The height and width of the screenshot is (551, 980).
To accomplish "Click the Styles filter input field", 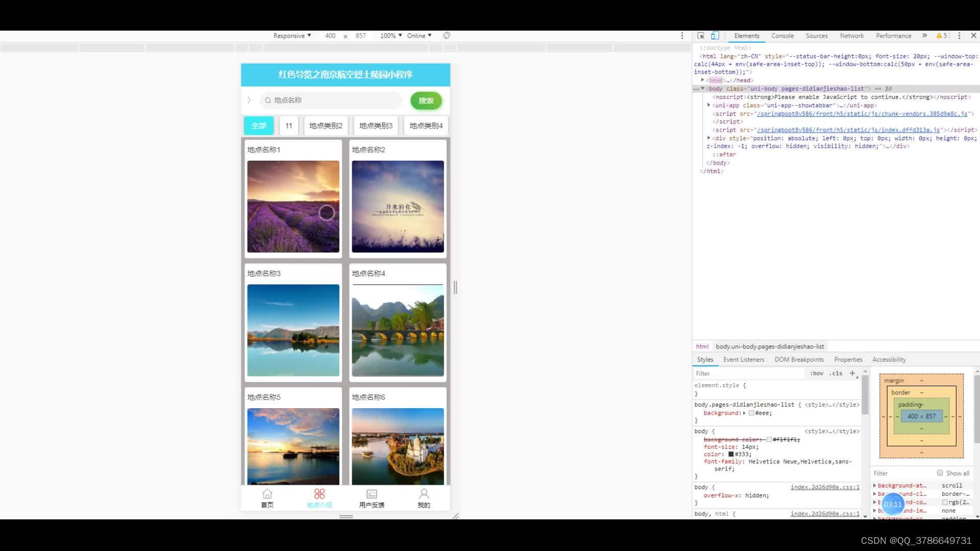I will (749, 373).
